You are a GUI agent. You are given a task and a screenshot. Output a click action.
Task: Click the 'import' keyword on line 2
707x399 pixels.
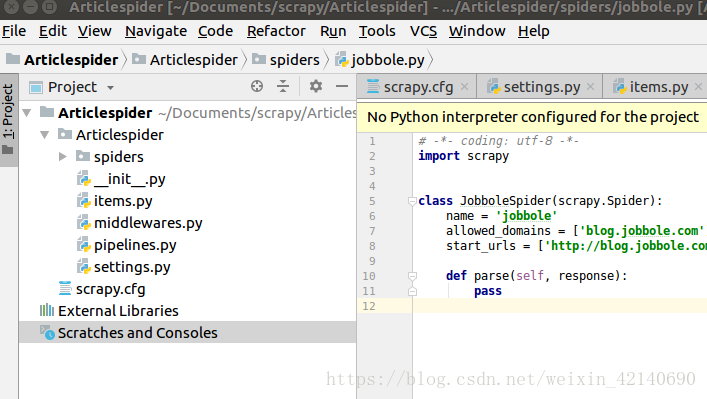439,156
